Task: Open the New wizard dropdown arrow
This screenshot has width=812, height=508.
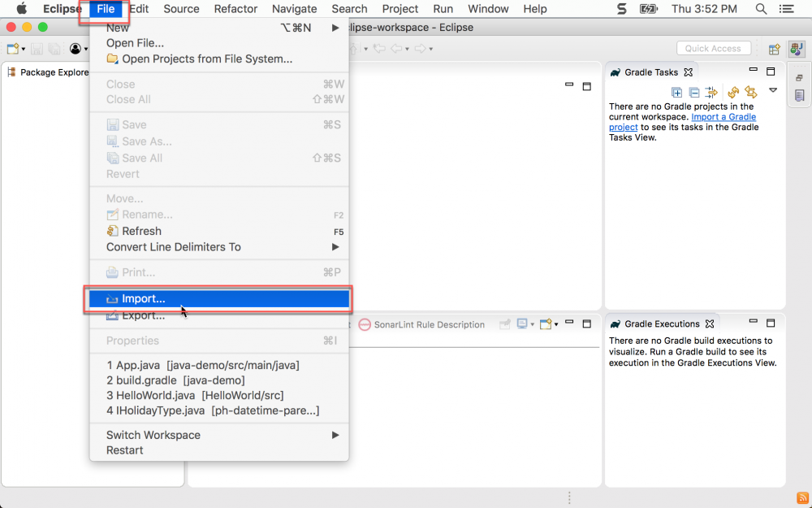Action: (24, 50)
